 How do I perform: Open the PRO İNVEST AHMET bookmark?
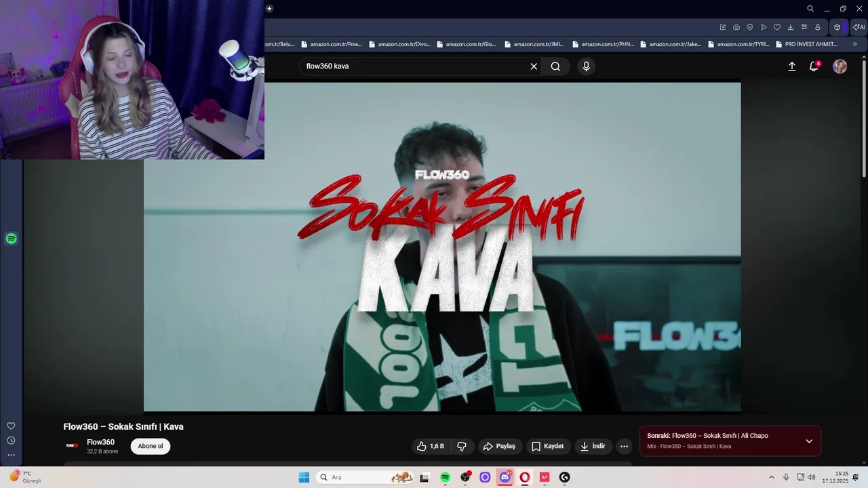[807, 44]
